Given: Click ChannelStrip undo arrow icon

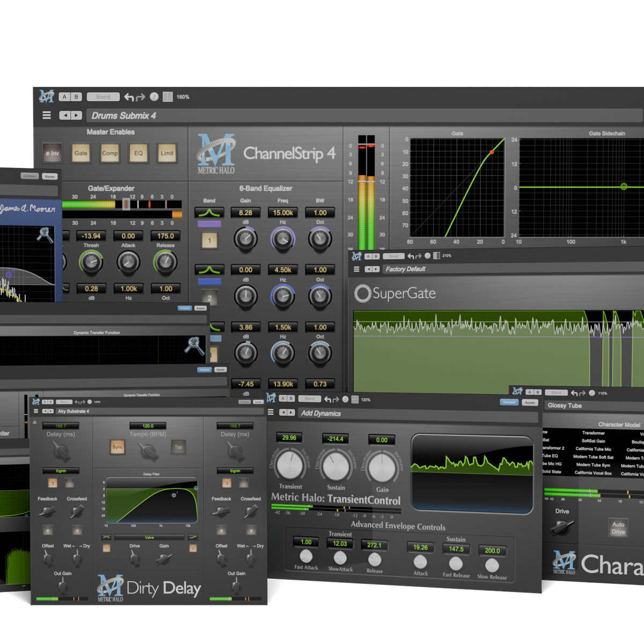Looking at the screenshot, I should click(x=129, y=97).
